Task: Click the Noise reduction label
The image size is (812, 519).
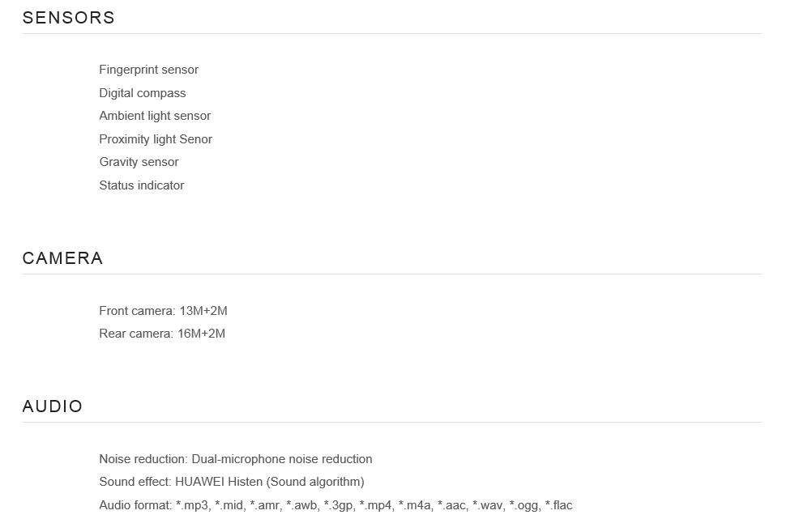Action: 143,459
